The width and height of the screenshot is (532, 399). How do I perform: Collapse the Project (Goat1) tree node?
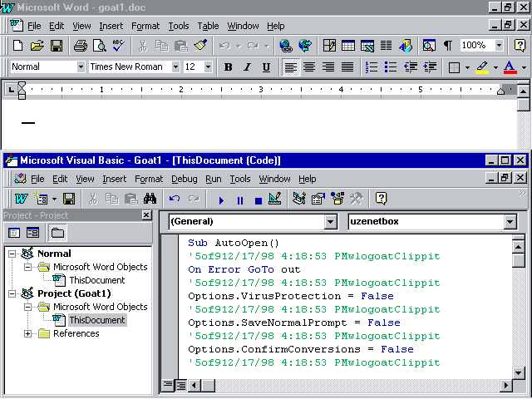[12, 293]
